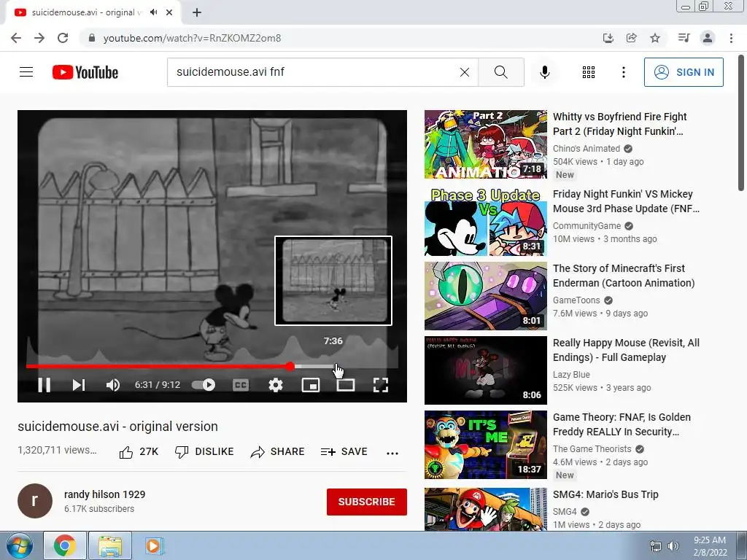Image resolution: width=747 pixels, height=560 pixels.
Task: Go to the YouTube home logo
Action: click(x=85, y=72)
